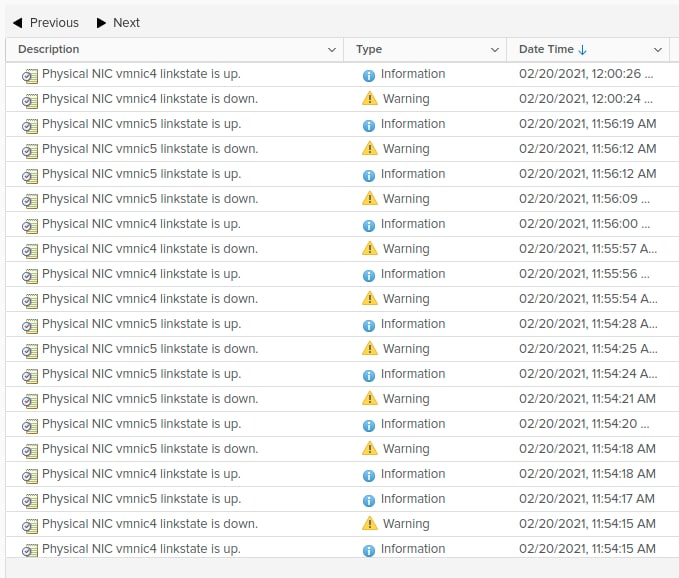Image resolution: width=679 pixels, height=578 pixels.
Task: Select the vmnic4 linkstate down event at 12:00:24
Action: [150, 99]
